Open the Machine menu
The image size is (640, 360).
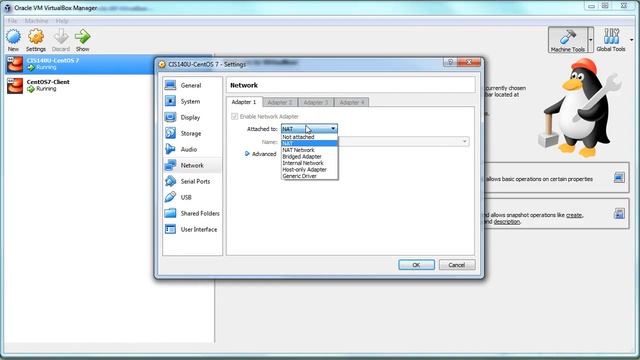click(36, 21)
